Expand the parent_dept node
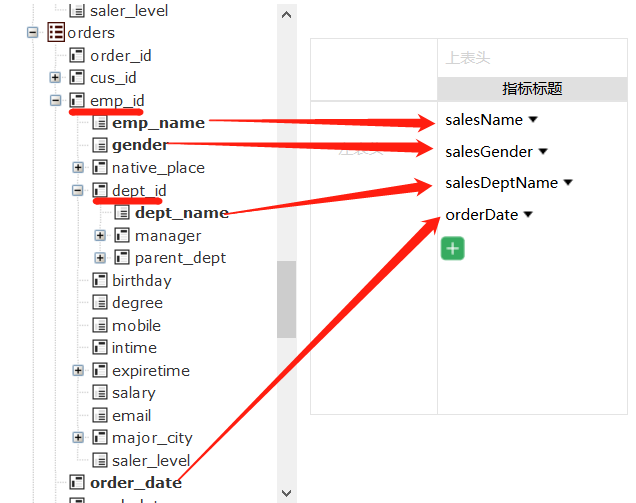 (x=100, y=258)
